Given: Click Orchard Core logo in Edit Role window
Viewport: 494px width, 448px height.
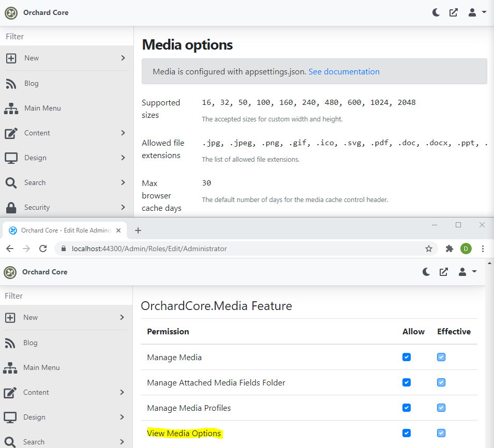Looking at the screenshot, I should [10, 272].
